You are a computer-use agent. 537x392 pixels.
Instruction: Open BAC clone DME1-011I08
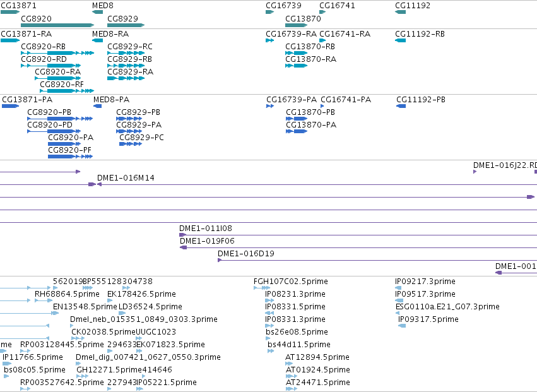[x=206, y=229]
